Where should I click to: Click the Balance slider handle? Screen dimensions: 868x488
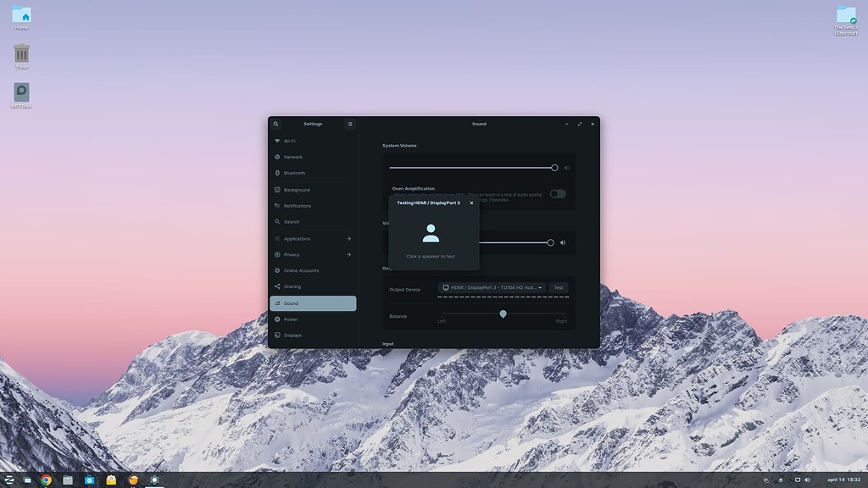(x=503, y=313)
